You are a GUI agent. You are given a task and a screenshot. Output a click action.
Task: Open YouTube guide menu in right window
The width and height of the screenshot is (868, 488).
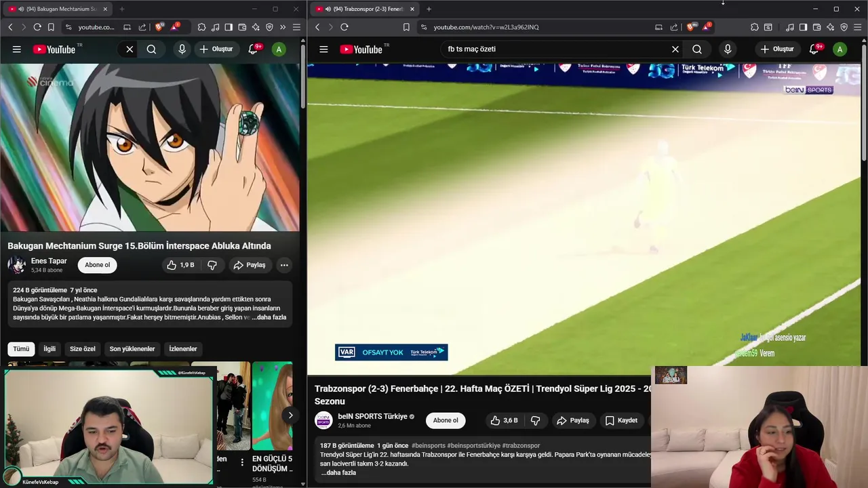click(x=323, y=49)
